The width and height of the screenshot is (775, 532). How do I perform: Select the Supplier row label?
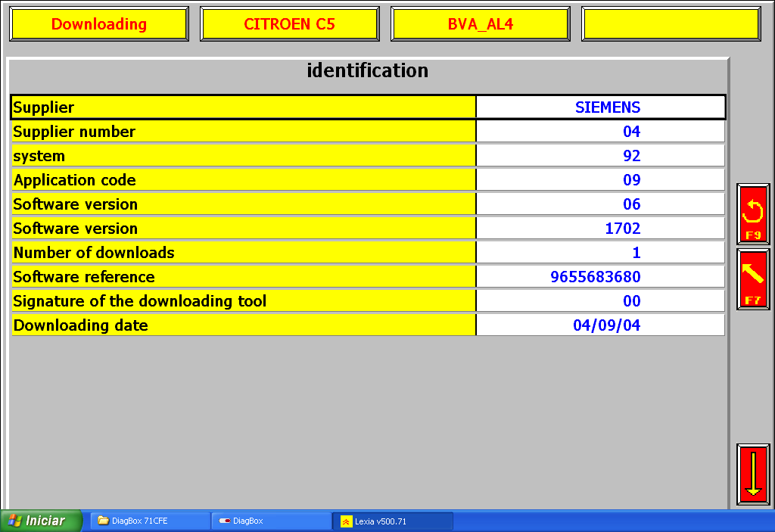click(x=243, y=107)
